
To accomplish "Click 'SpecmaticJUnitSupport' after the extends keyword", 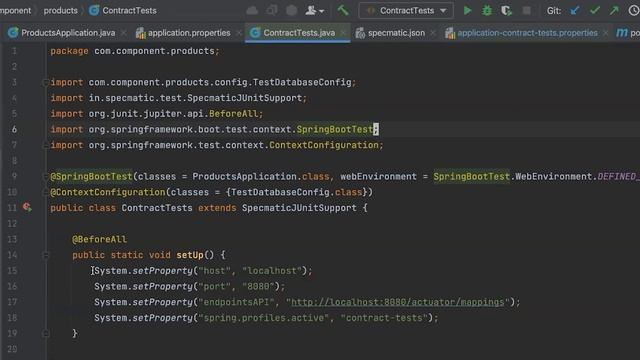I will click(299, 208).
